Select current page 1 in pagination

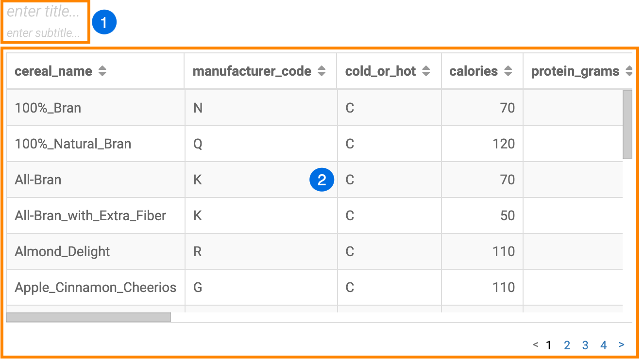click(x=549, y=345)
